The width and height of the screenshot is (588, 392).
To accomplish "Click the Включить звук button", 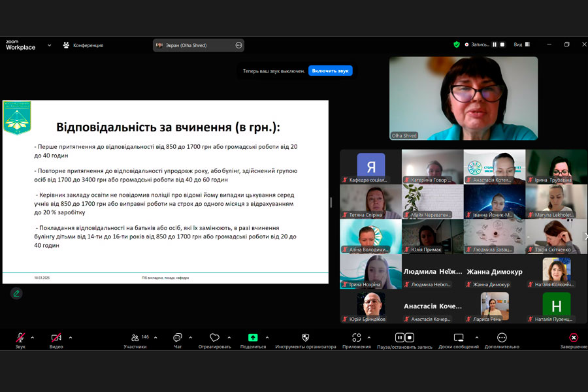I will click(331, 71).
